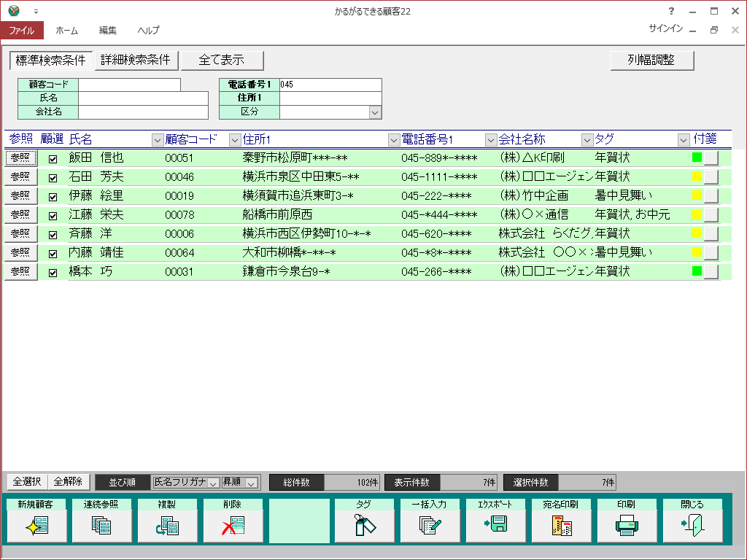Screen dimensions: 747x560
Task: Click the 新規顧客 new customer icon
Action: point(36,526)
